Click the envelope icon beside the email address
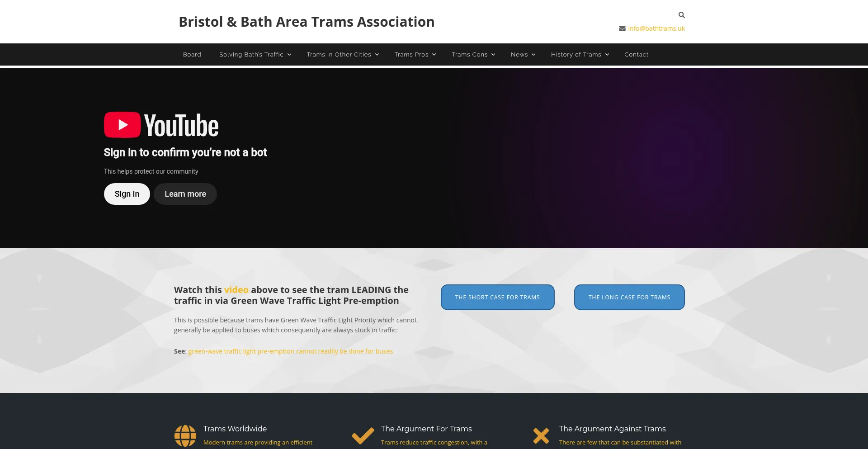The image size is (868, 449). [623, 28]
